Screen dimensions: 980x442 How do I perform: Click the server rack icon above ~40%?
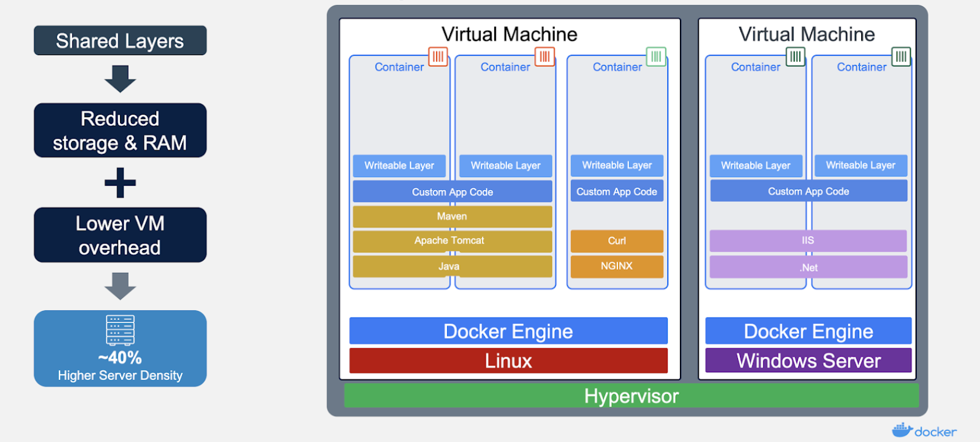120,330
